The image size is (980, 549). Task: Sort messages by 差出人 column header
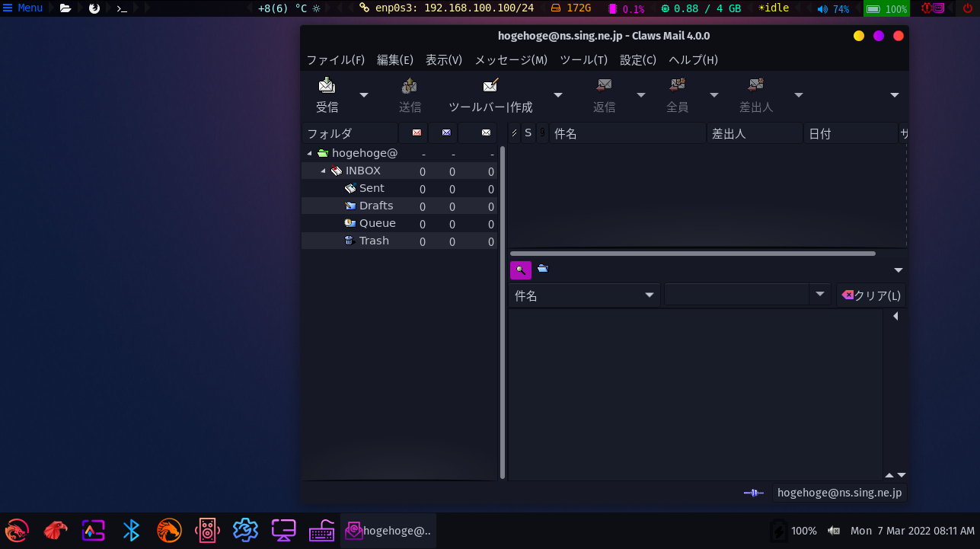tap(755, 133)
